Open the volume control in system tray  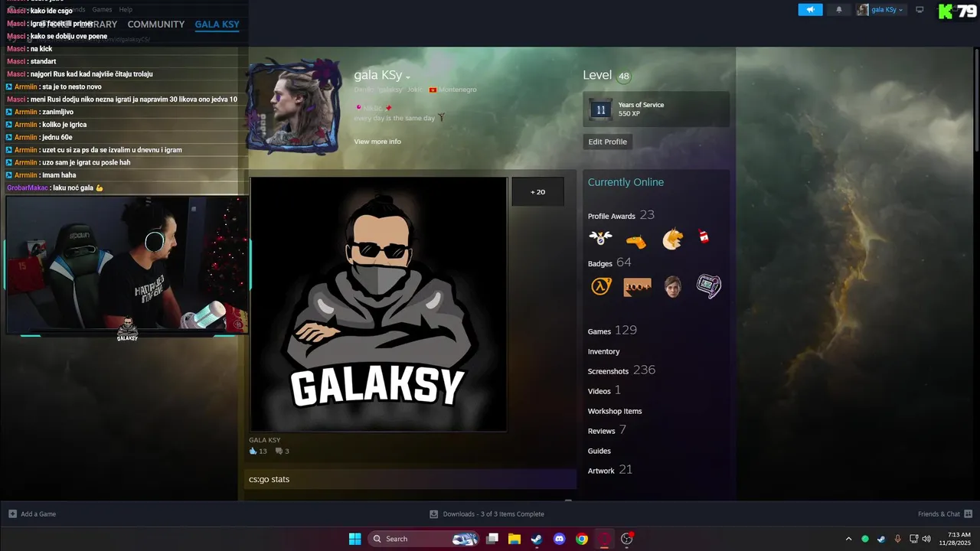pyautogui.click(x=926, y=539)
